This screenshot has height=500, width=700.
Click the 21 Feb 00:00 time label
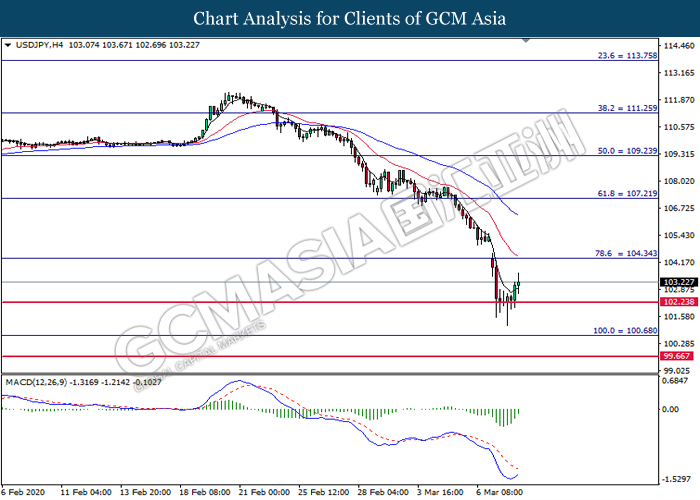pos(264,492)
